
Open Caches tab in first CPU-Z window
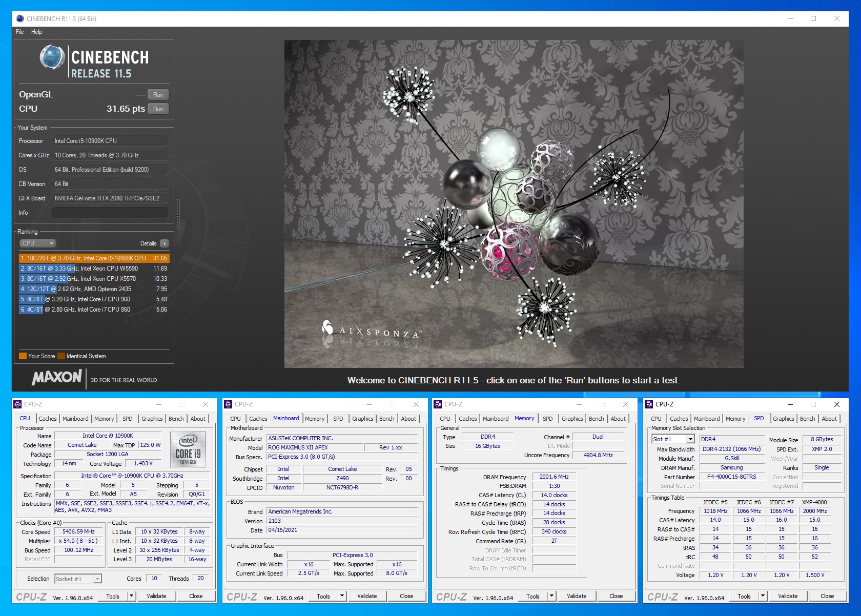[x=48, y=419]
